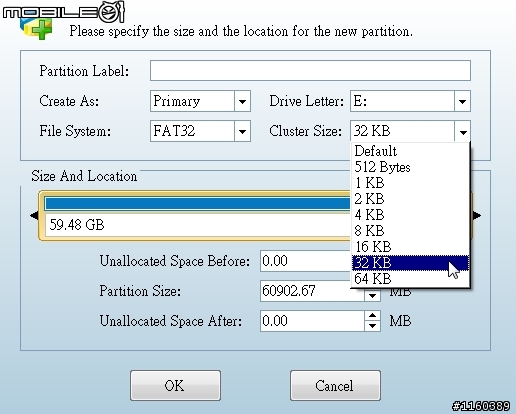Click the Partition Label text field
This screenshot has width=516, height=414.
[x=310, y=71]
